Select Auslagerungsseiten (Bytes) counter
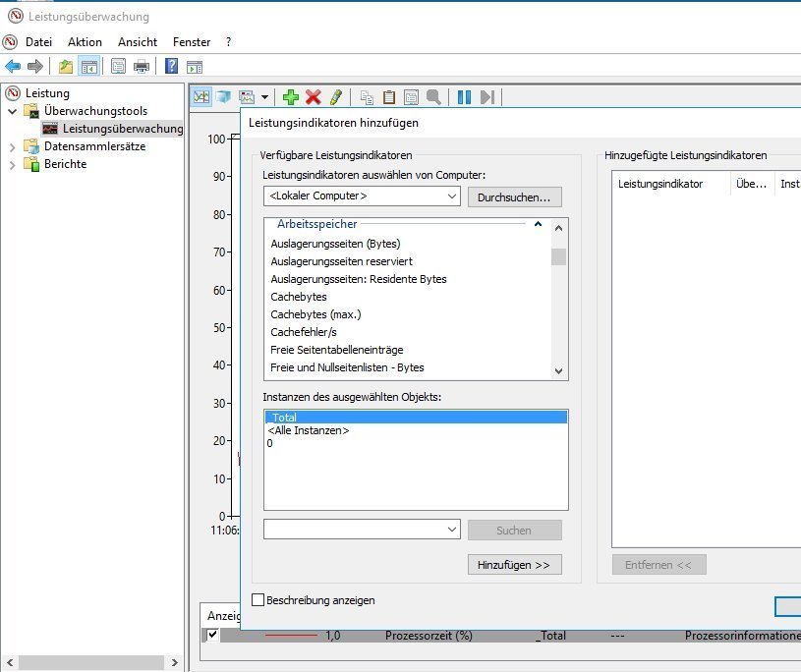 335,244
